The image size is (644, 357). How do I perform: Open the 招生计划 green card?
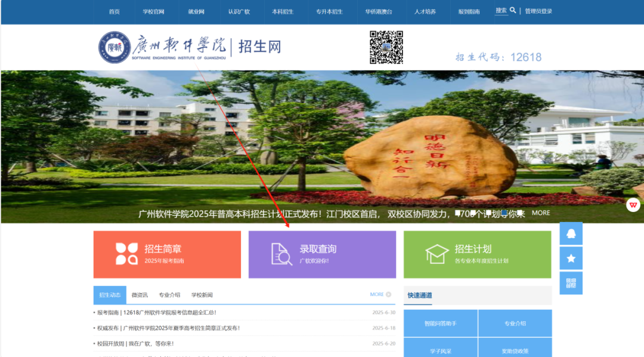[477, 254]
